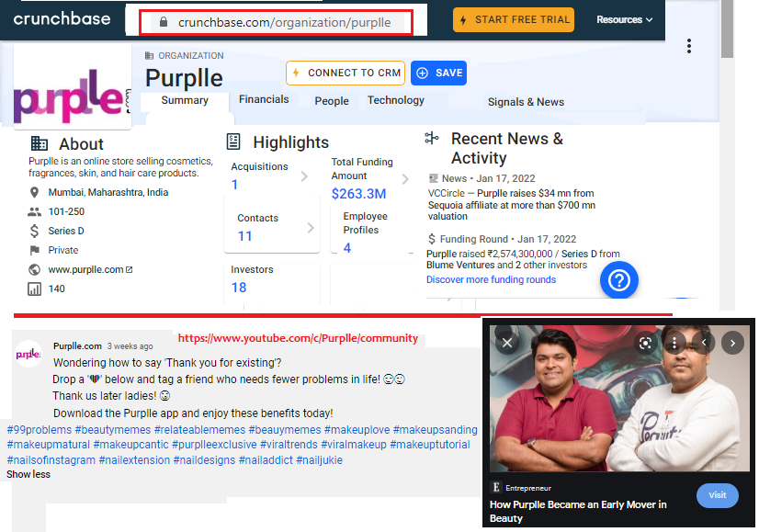
Task: Click Employee Profiles count 4
Action: (347, 248)
